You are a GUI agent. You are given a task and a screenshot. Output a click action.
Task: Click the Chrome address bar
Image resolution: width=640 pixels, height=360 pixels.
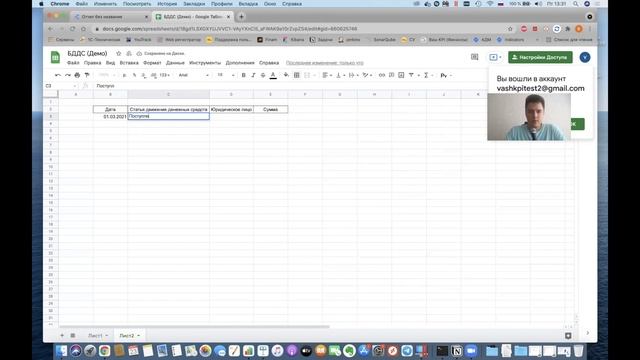pyautogui.click(x=302, y=29)
